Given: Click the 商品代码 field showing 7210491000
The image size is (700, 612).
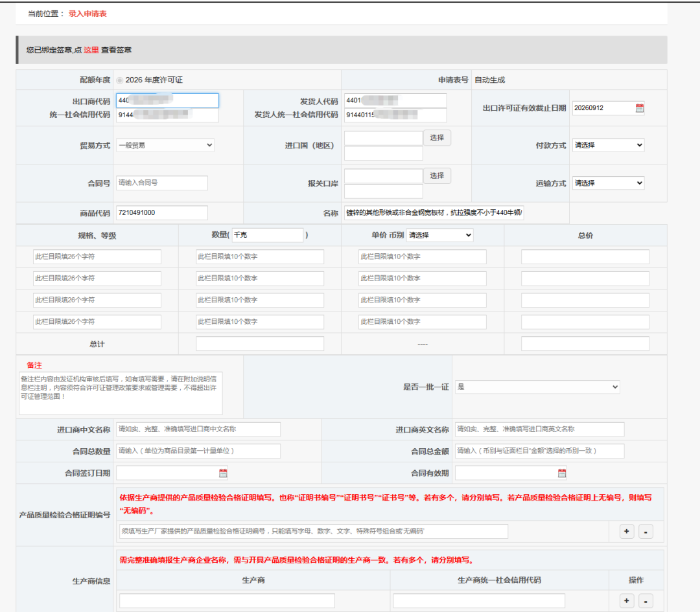Looking at the screenshot, I should (162, 213).
